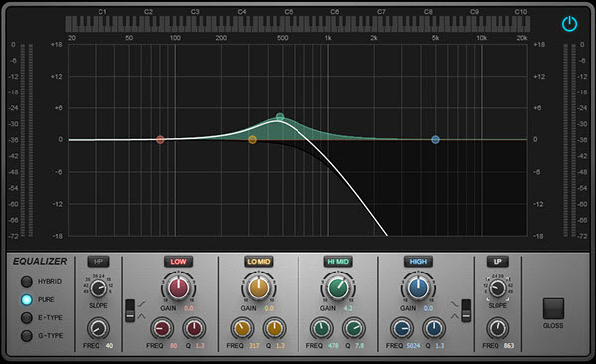Click the LO MID Q knob
This screenshot has height=364, width=596.
(274, 328)
